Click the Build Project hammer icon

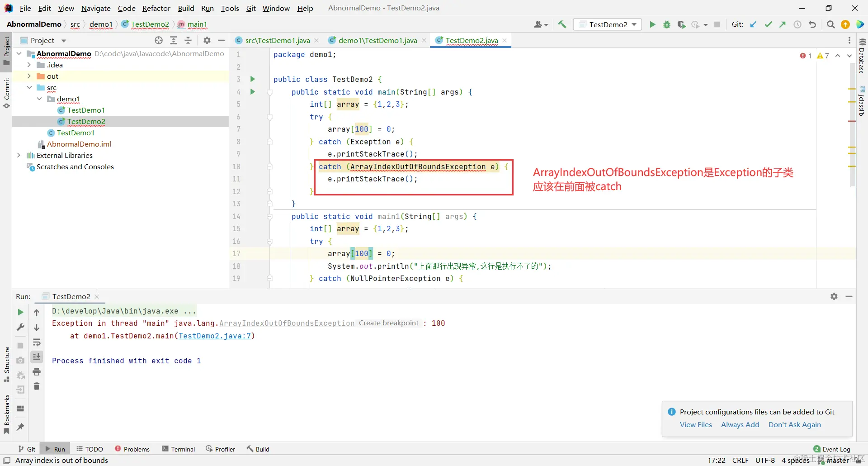(x=562, y=24)
